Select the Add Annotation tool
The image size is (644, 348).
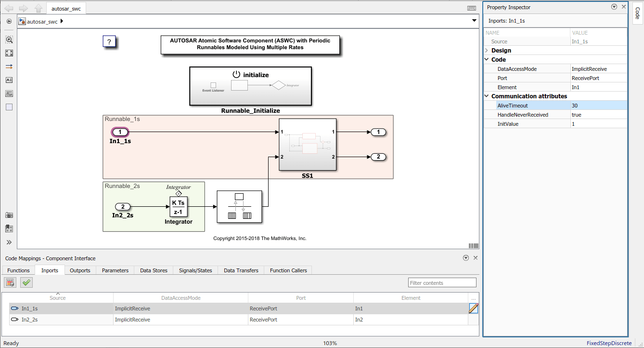tap(9, 80)
